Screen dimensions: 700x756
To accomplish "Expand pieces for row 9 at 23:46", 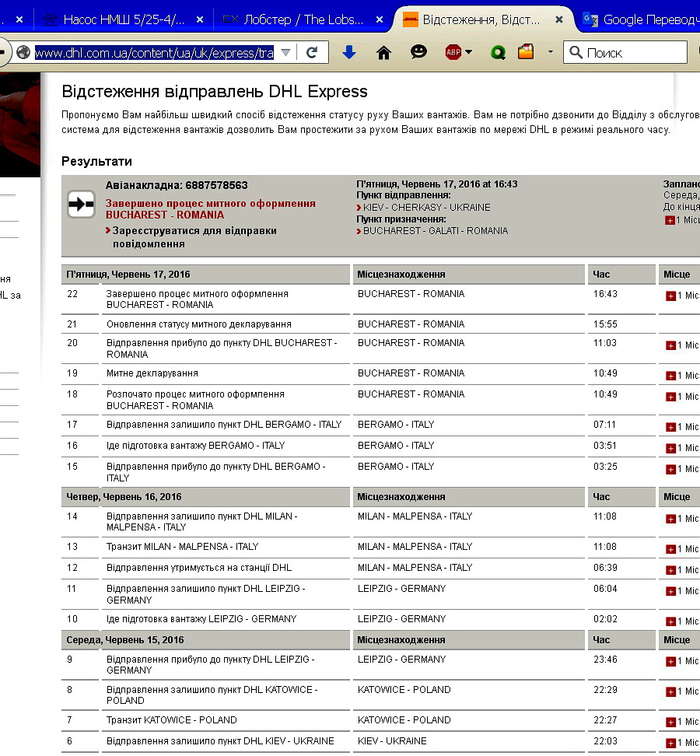I will (670, 661).
